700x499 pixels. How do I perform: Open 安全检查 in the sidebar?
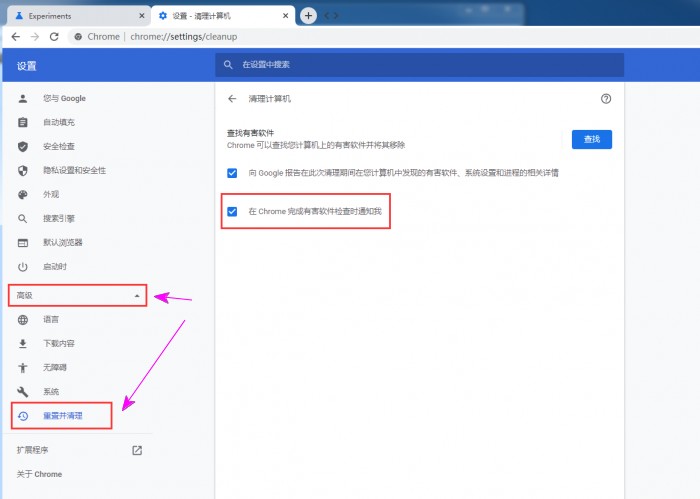pos(58,146)
